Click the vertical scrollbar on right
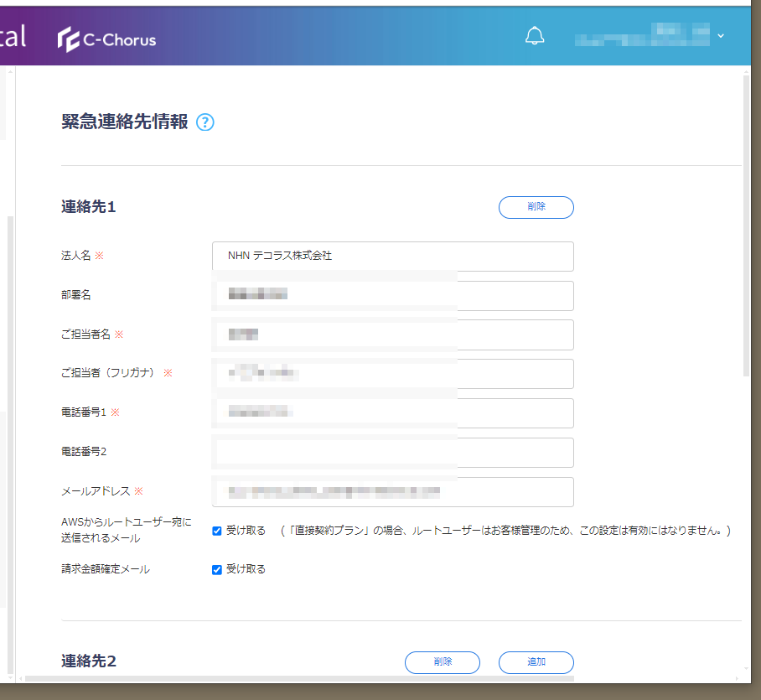 (746, 226)
